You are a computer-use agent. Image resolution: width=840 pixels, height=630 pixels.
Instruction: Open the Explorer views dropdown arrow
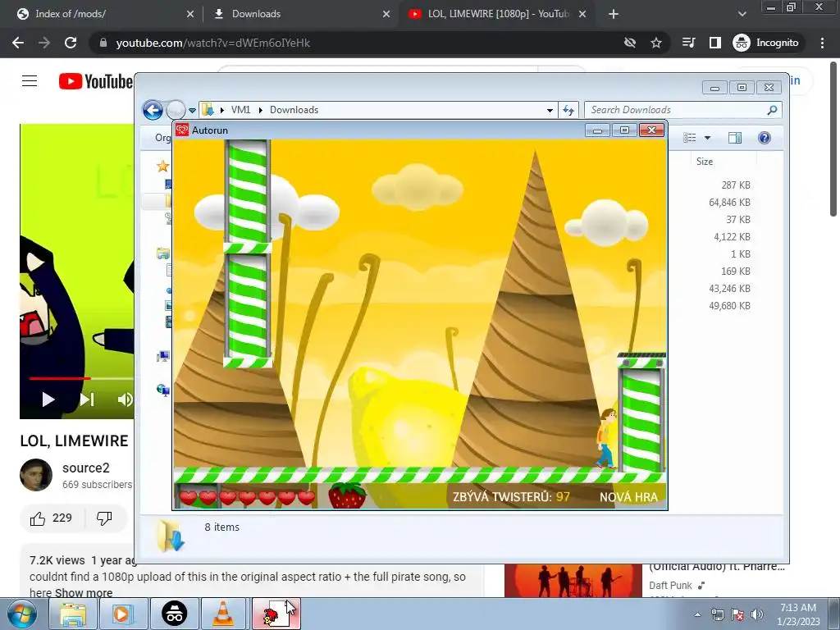point(707,138)
